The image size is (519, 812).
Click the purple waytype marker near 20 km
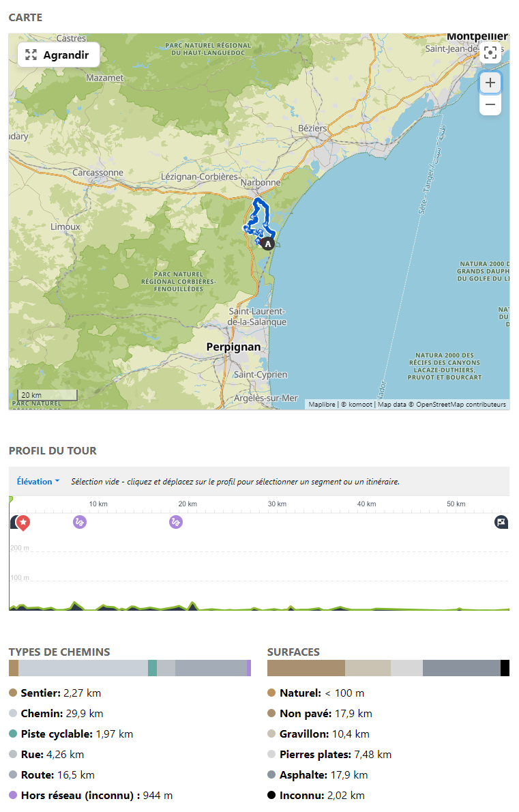176,522
